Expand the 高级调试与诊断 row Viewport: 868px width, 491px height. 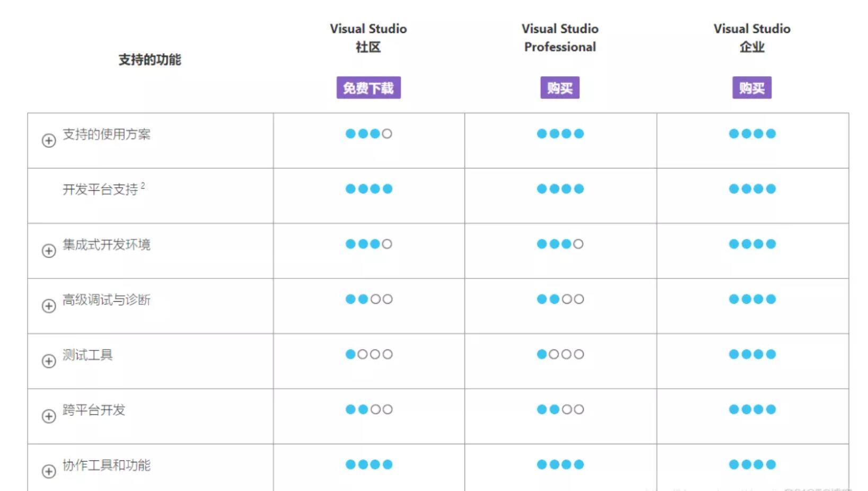pos(49,306)
